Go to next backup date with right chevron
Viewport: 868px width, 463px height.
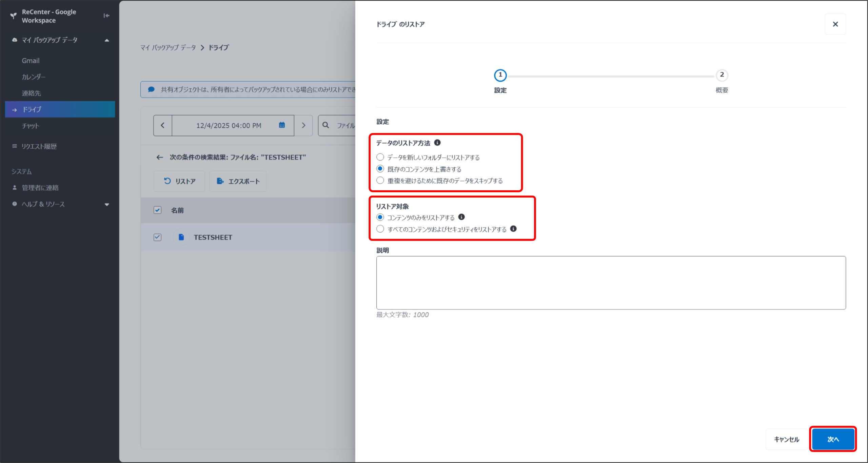point(303,125)
